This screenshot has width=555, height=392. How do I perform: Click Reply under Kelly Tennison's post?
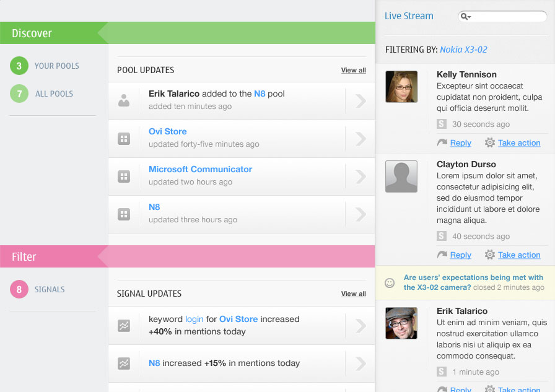(460, 142)
